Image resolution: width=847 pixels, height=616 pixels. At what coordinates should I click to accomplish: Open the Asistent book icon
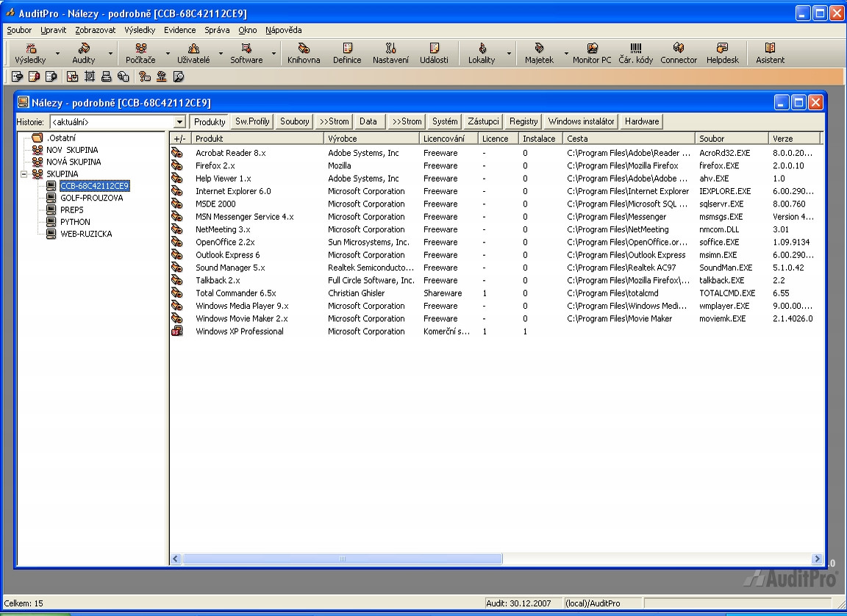770,54
